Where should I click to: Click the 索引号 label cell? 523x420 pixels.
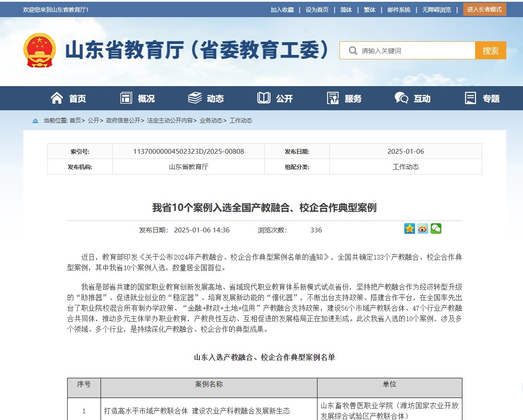80,152
